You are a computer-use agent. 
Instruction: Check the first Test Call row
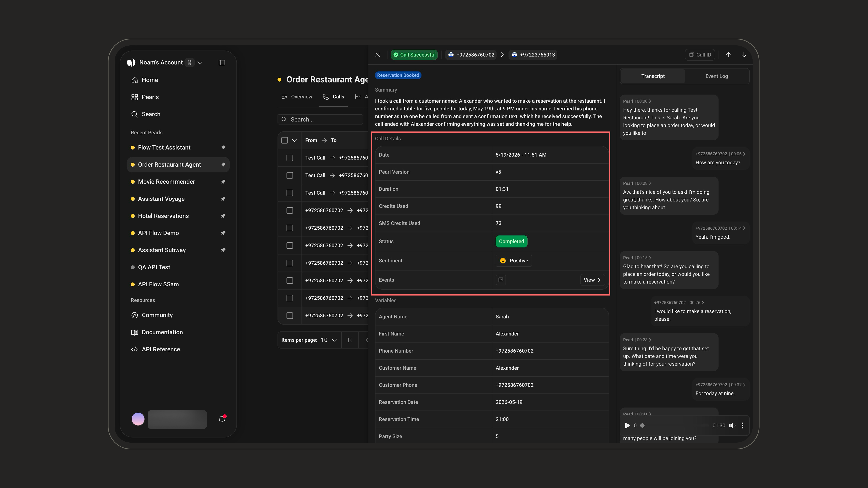[290, 158]
